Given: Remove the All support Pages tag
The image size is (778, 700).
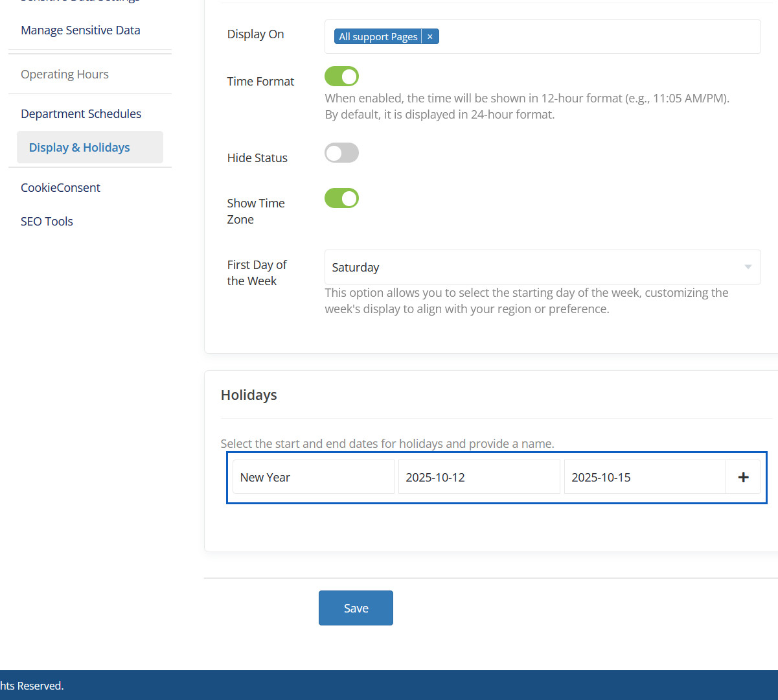Looking at the screenshot, I should pos(430,37).
